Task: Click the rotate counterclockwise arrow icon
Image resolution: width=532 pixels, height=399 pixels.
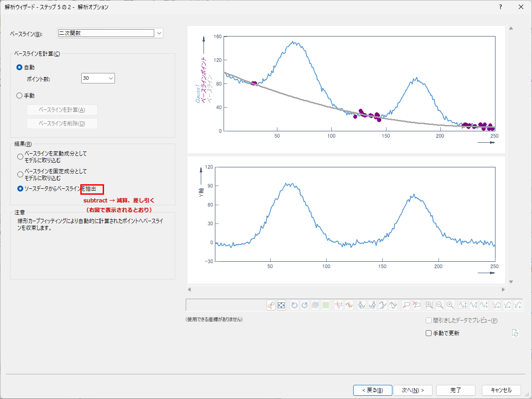Action: 304,306
